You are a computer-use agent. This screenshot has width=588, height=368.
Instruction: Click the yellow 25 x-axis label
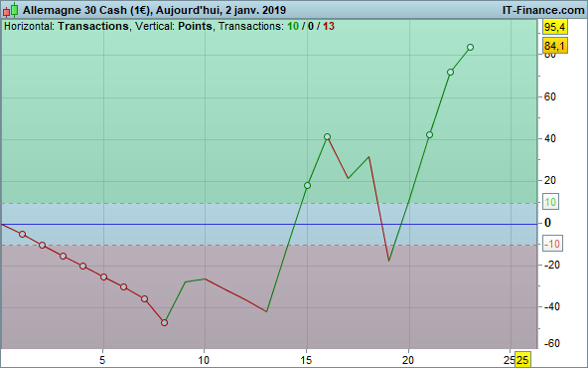522,360
